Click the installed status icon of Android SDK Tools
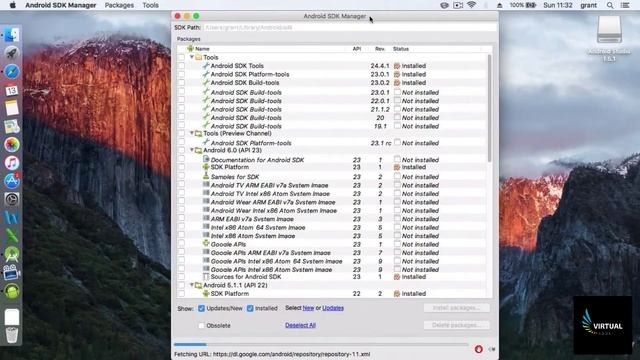640x360 pixels. click(397, 66)
